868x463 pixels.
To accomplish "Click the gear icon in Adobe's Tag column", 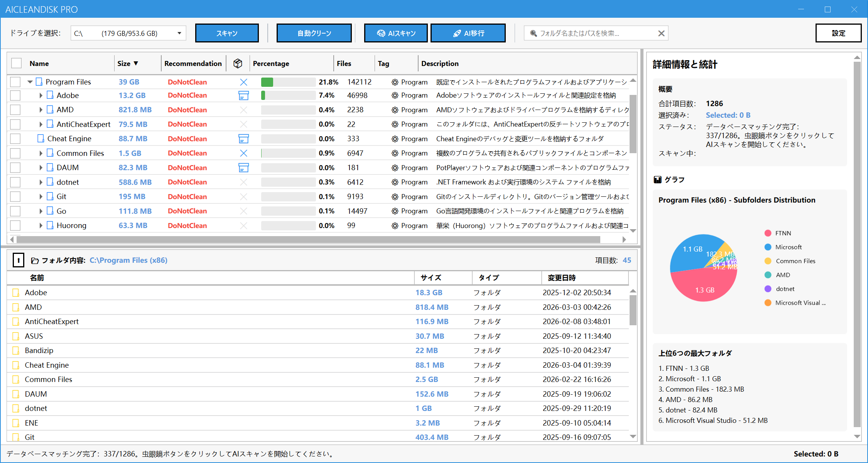I will point(394,95).
